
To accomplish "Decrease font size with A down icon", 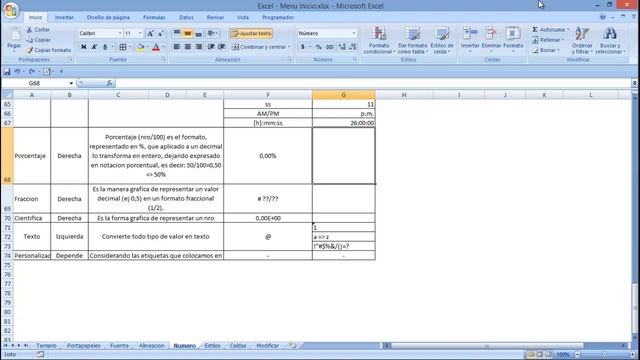I will pos(161,33).
